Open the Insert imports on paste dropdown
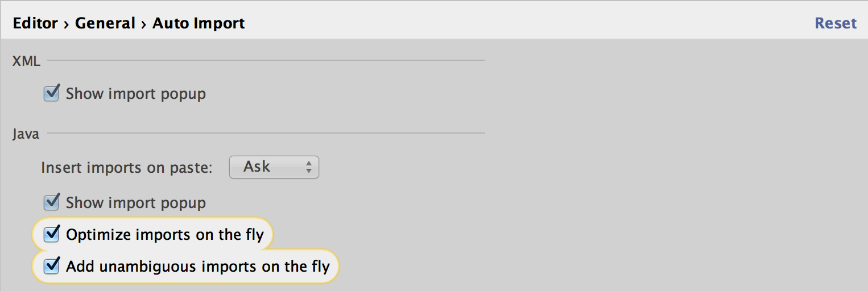The width and height of the screenshot is (868, 291). coord(274,167)
